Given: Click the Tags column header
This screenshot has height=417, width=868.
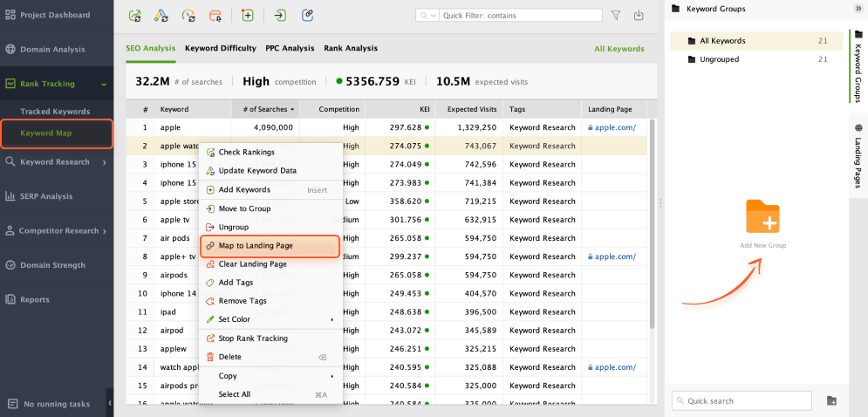Looking at the screenshot, I should [x=542, y=109].
